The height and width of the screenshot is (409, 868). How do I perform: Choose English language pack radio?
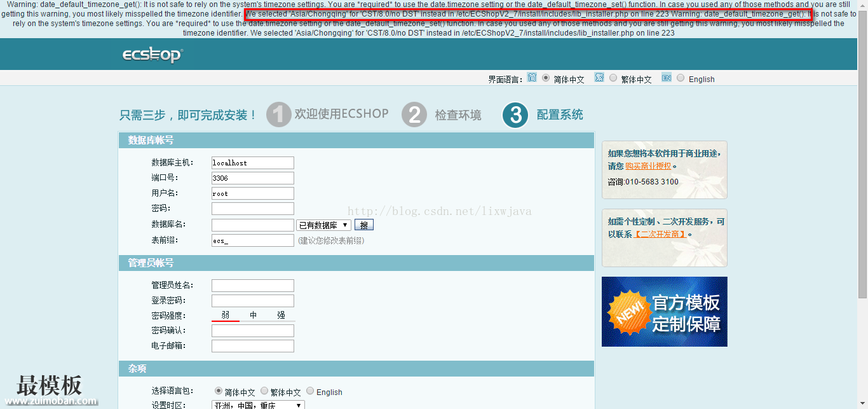pyautogui.click(x=310, y=391)
